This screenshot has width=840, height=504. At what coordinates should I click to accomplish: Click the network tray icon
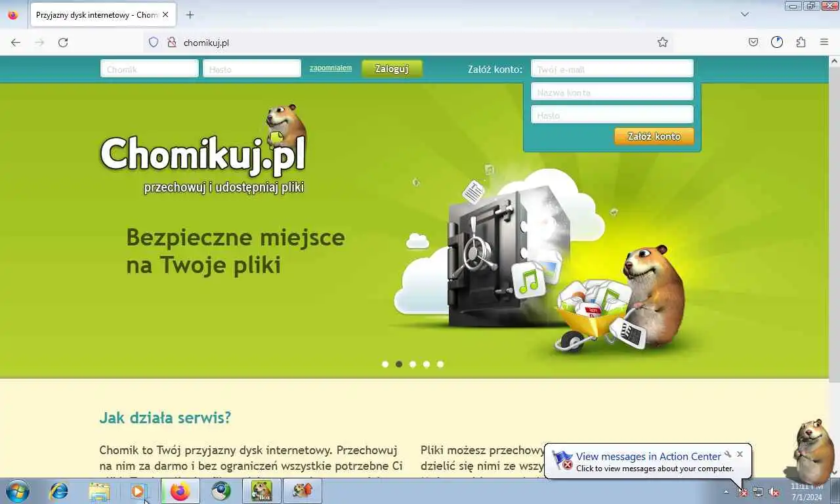click(x=758, y=492)
